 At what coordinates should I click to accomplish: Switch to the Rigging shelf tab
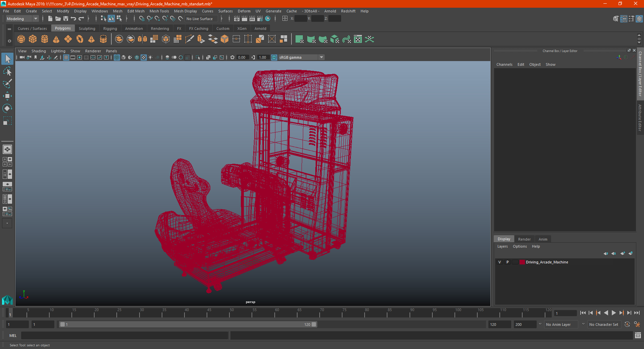click(x=110, y=29)
